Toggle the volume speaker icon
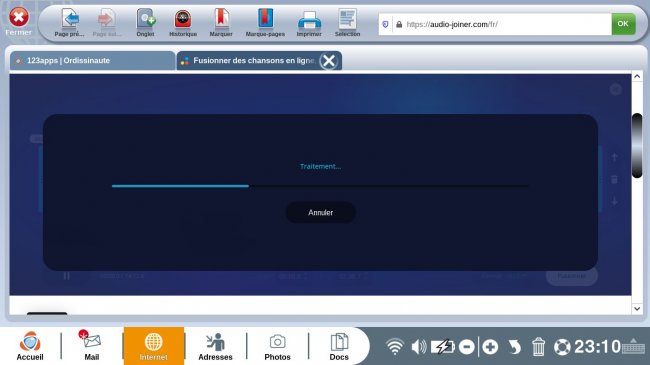Viewport: 650px width, 365px height. pos(419,346)
